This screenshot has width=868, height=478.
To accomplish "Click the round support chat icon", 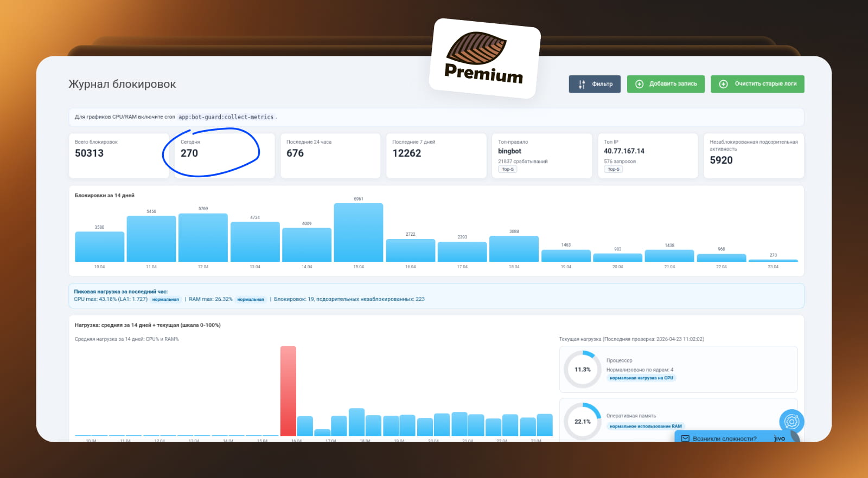I will tap(792, 421).
